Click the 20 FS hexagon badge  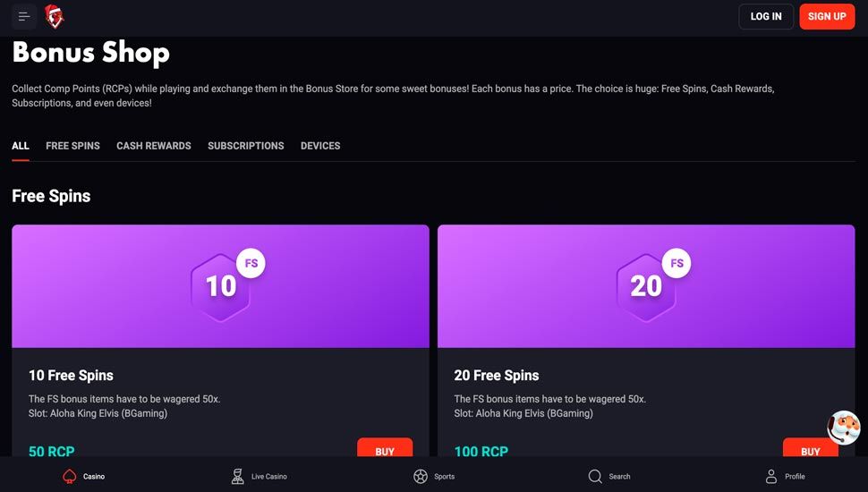coord(646,285)
